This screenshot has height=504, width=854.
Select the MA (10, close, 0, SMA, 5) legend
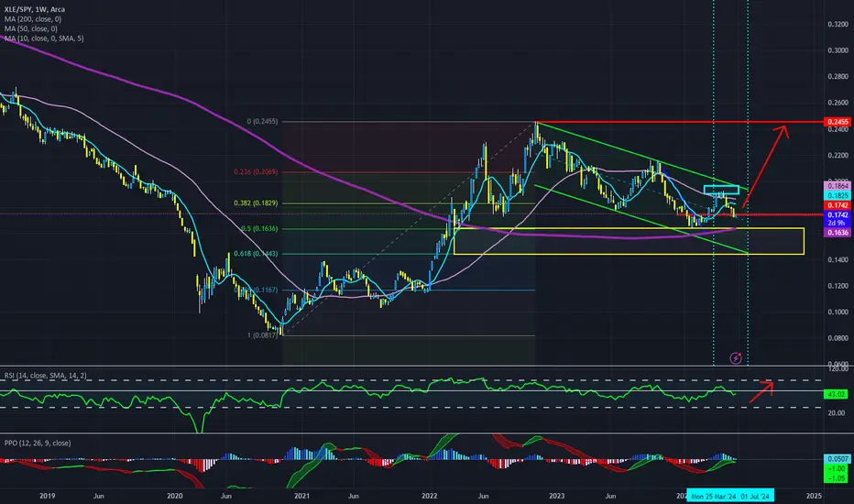pos(44,38)
